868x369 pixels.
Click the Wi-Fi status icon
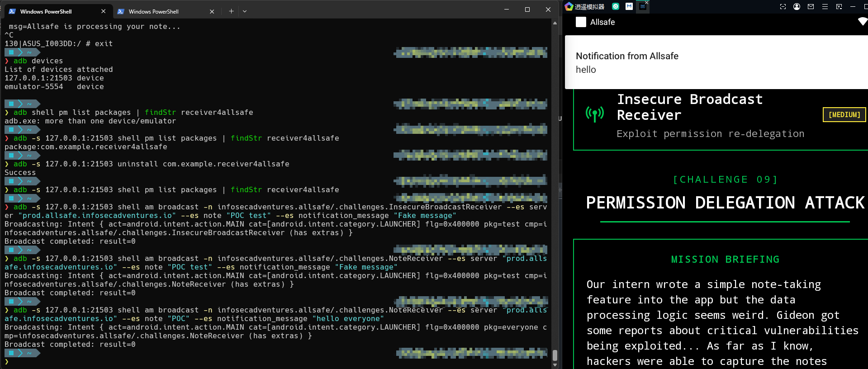coord(863,22)
